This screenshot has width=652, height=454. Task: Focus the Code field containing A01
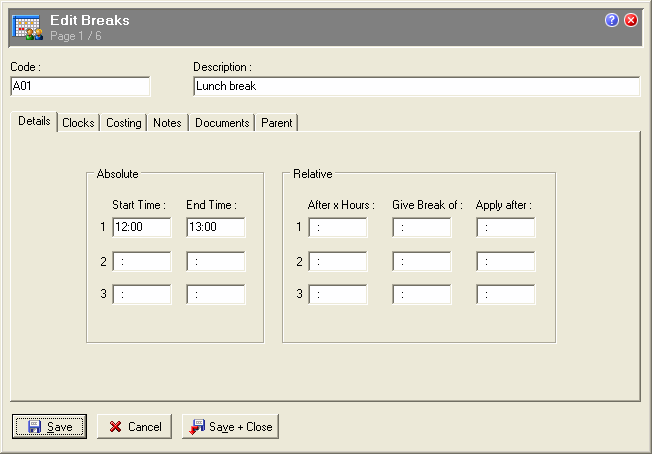(x=80, y=87)
